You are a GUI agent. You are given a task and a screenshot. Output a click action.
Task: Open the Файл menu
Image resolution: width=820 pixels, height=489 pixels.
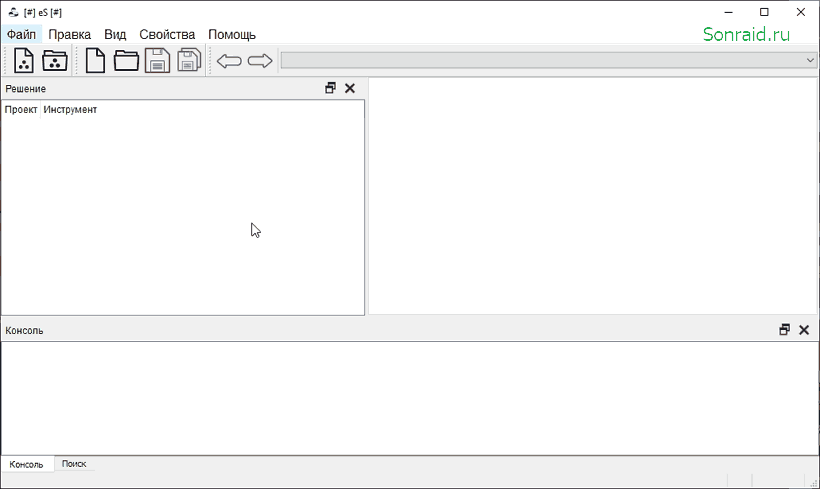coord(21,35)
